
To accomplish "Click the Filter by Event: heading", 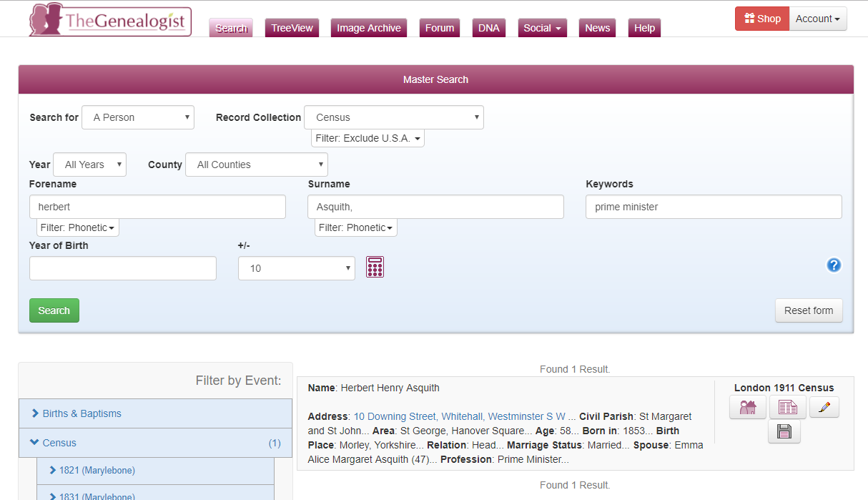I will [238, 381].
